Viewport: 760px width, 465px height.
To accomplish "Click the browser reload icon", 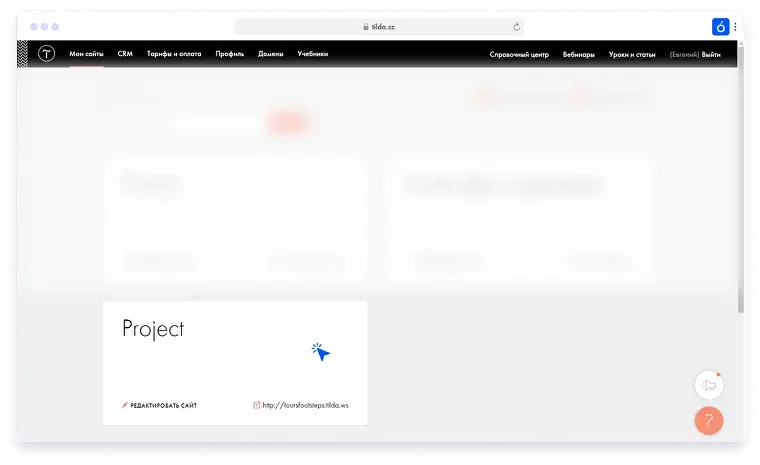I will pyautogui.click(x=517, y=27).
